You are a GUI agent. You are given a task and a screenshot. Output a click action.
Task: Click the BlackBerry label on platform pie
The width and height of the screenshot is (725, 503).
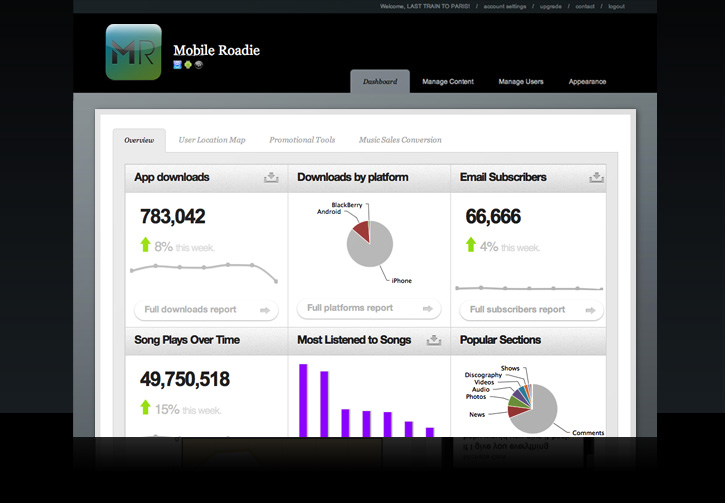347,205
